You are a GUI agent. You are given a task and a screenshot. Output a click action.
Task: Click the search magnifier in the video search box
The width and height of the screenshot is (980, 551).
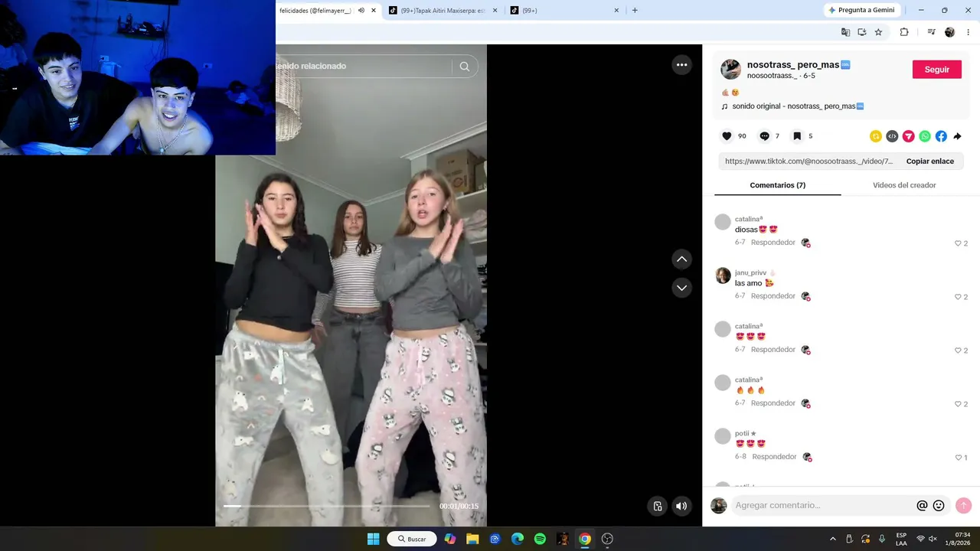pyautogui.click(x=465, y=67)
